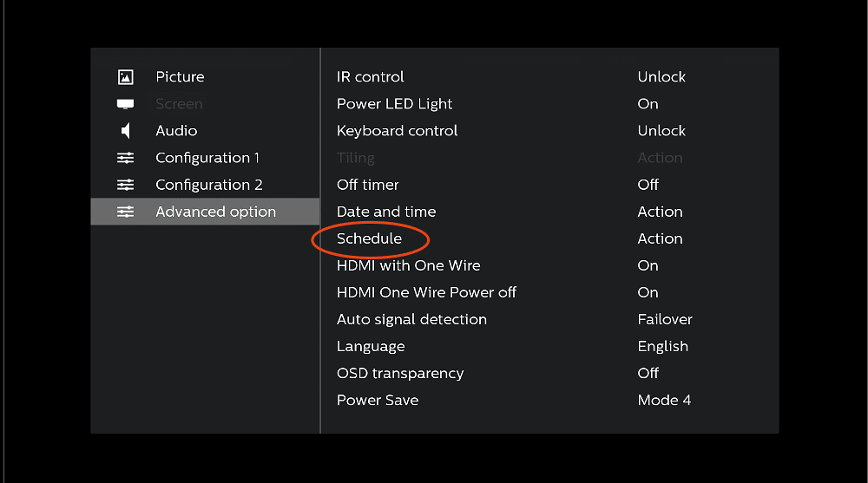Change Power Save Mode 4 value

[x=664, y=400]
